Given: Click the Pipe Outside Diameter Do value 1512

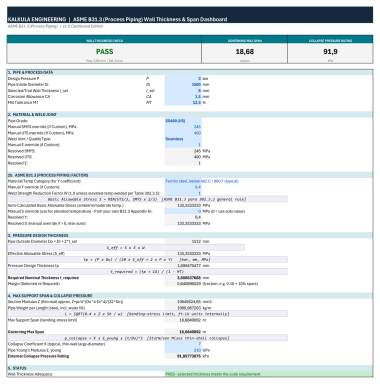Looking at the screenshot, I should [x=183, y=241].
